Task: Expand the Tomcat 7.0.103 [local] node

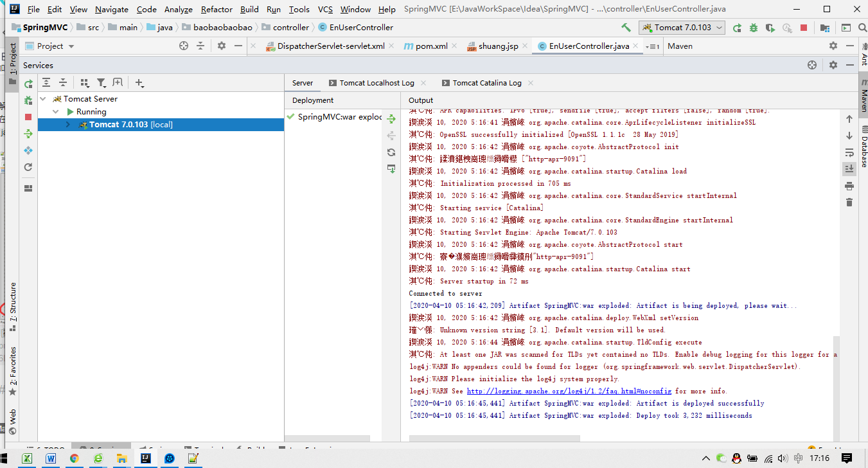Action: tap(68, 125)
